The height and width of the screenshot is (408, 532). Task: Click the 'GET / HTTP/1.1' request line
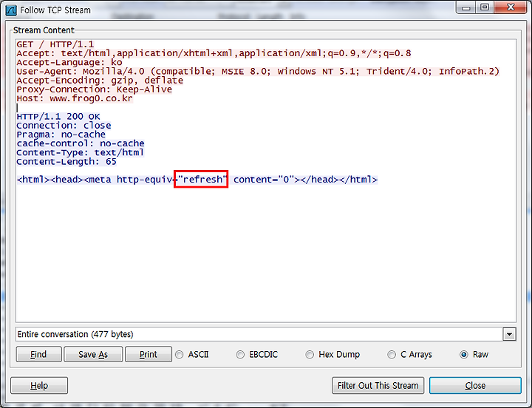click(x=55, y=44)
